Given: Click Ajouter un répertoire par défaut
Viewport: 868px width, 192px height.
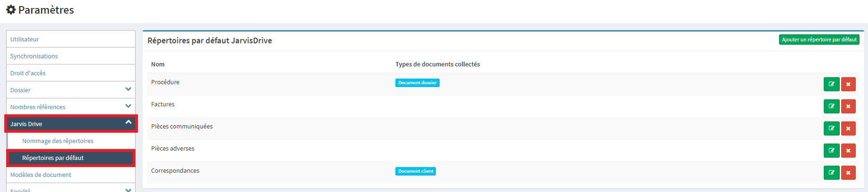Looking at the screenshot, I should click(x=819, y=40).
